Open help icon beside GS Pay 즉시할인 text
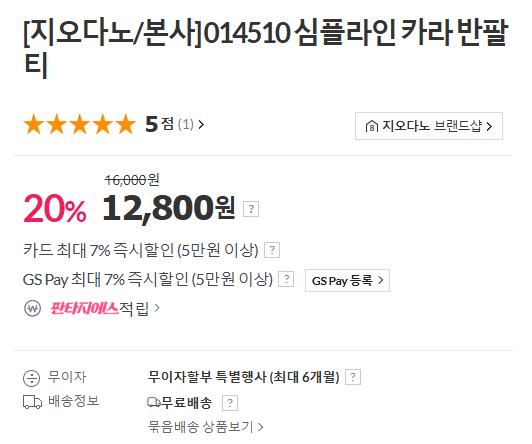The height and width of the screenshot is (444, 532). (286, 279)
